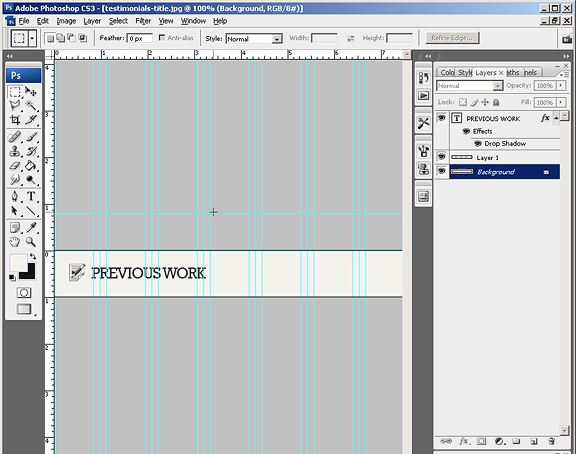Click the foreground color swatch
The width and height of the screenshot is (576, 454).
click(x=17, y=262)
